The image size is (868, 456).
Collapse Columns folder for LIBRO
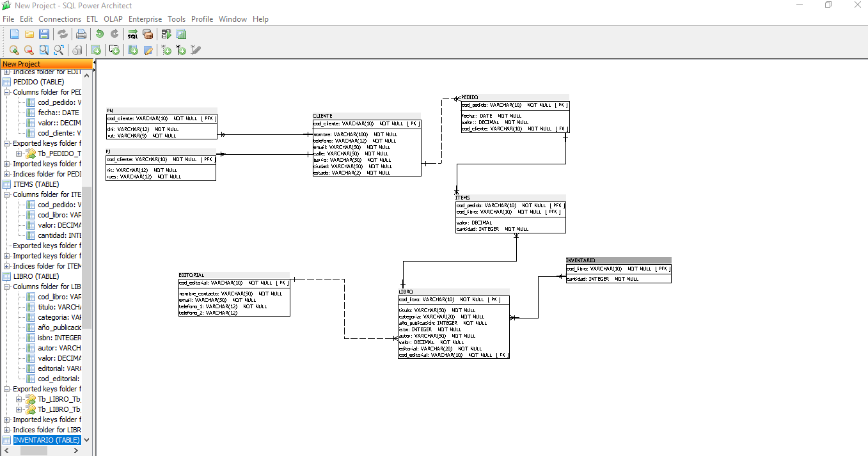(7, 287)
